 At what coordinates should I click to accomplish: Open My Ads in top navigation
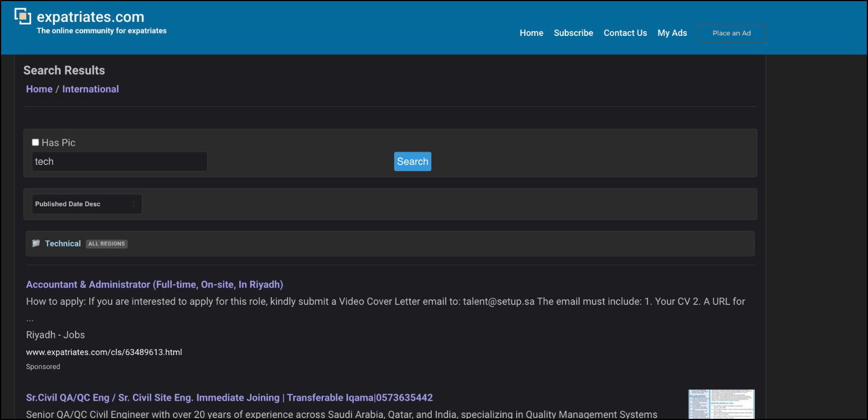click(x=672, y=33)
